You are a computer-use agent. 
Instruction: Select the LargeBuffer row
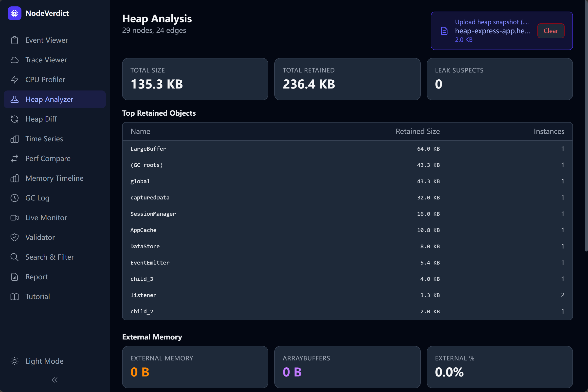(x=347, y=149)
